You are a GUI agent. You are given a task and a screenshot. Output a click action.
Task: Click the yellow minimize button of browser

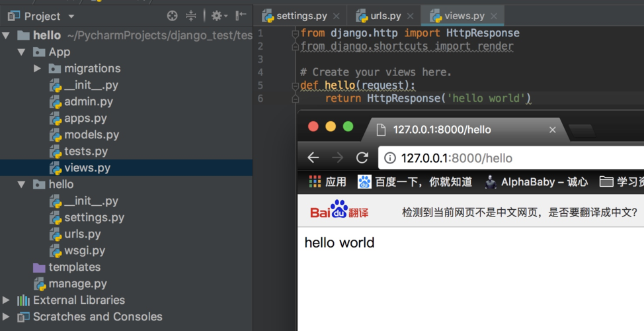(331, 126)
